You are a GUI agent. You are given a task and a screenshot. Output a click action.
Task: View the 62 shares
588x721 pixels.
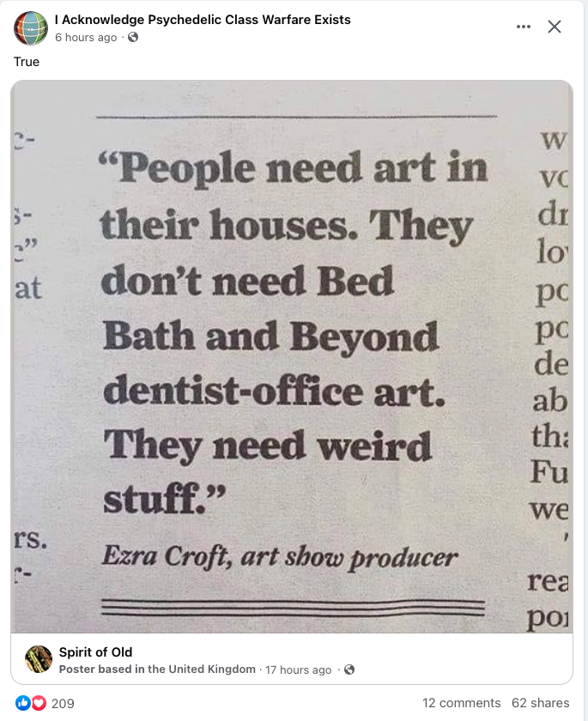click(540, 703)
